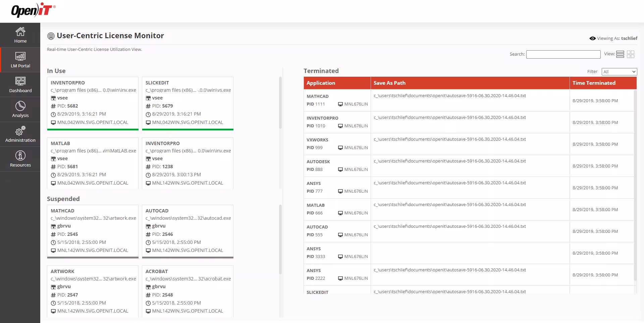Switch to list view icon
644x323 pixels.
(x=620, y=54)
